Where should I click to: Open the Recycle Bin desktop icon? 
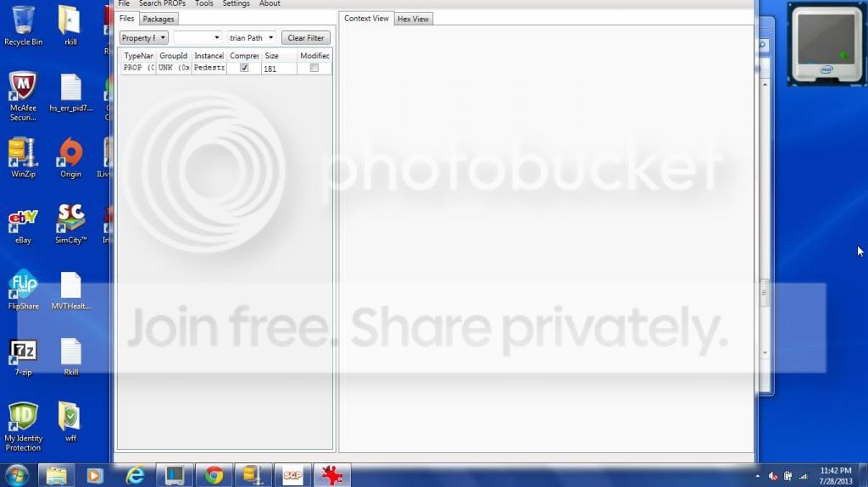click(x=23, y=26)
